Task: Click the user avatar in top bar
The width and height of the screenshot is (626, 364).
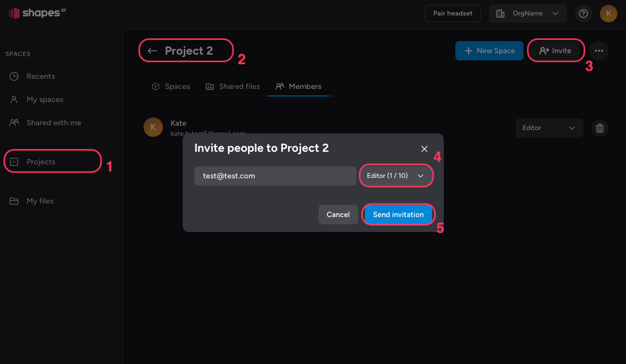Action: (608, 14)
